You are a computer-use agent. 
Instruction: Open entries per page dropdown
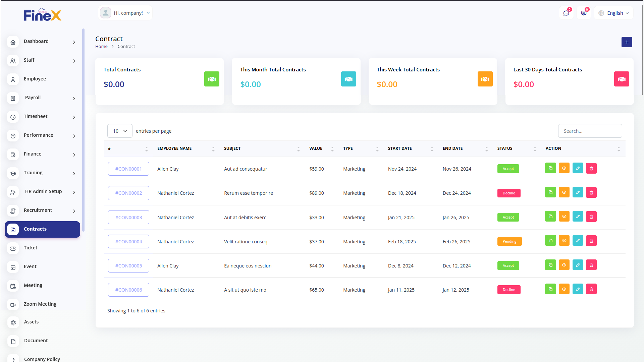pos(120,131)
